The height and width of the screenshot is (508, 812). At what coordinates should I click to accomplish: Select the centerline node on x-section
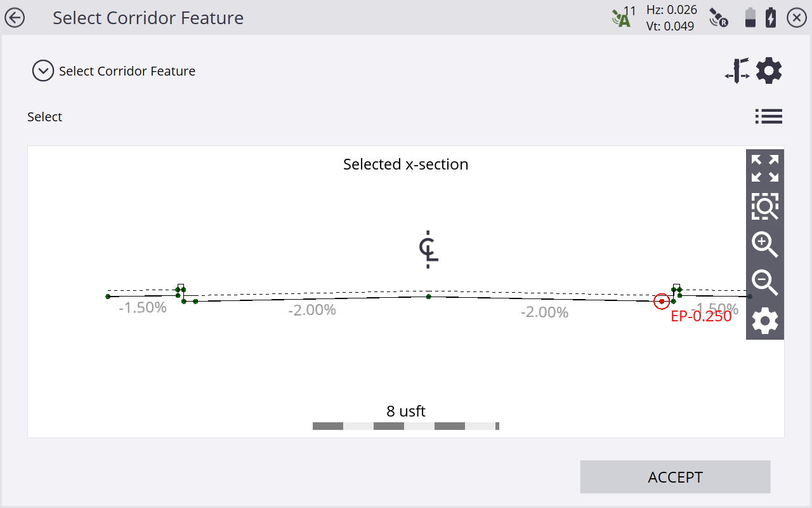pyautogui.click(x=429, y=297)
